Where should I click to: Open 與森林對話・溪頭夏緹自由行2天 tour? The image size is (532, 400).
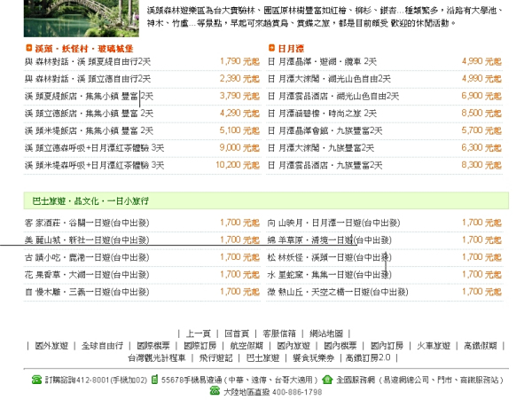click(88, 62)
